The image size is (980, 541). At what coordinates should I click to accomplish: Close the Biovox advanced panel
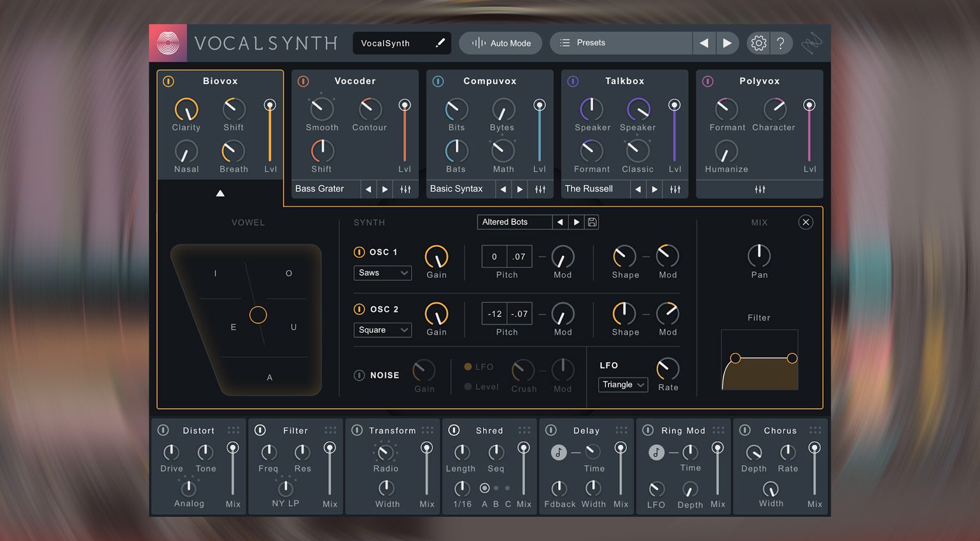pos(806,222)
